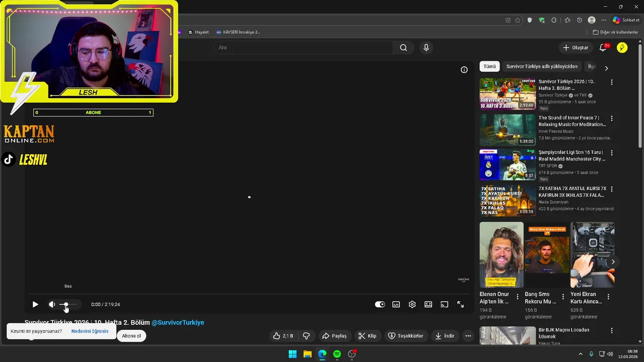Open Spotify from the taskbar
The image size is (644, 362).
[337, 354]
